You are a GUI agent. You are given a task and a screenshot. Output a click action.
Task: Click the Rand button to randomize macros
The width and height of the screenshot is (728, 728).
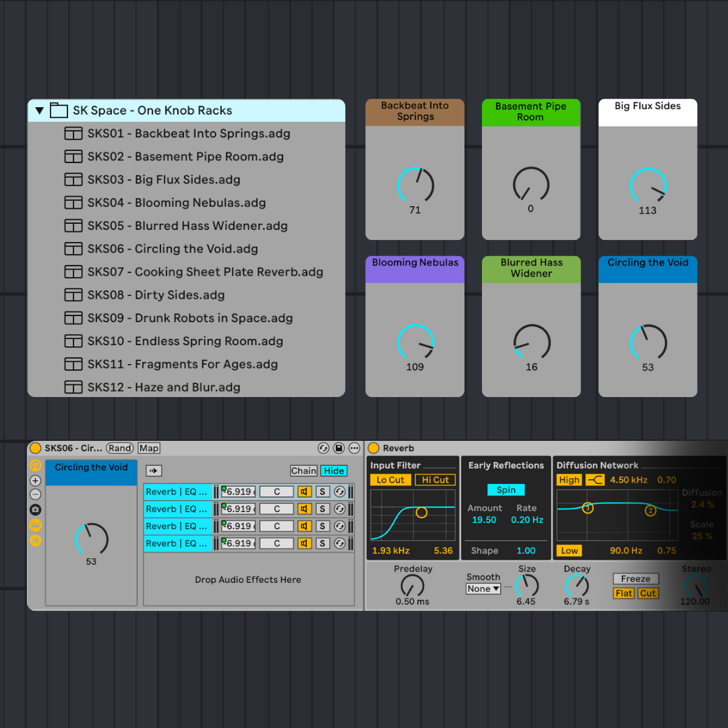pos(120,448)
